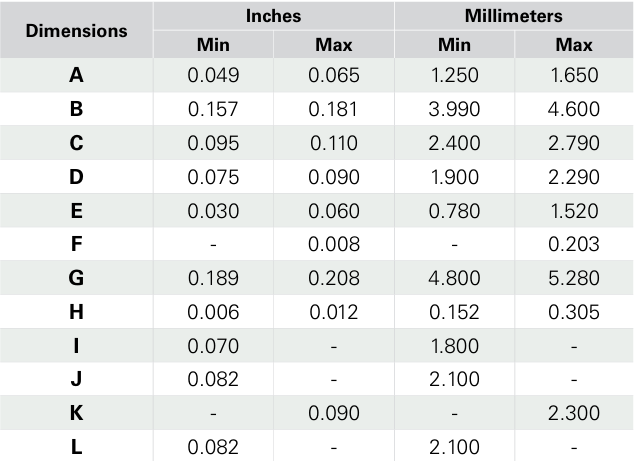Click the 0.203 cell in row F
The height and width of the screenshot is (461, 638).
point(574,245)
